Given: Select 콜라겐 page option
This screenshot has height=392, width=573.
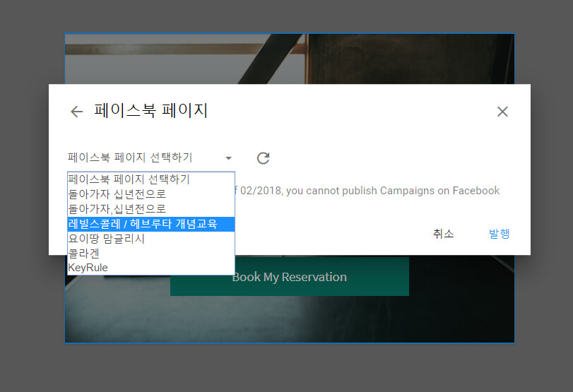Looking at the screenshot, I should (x=151, y=253).
